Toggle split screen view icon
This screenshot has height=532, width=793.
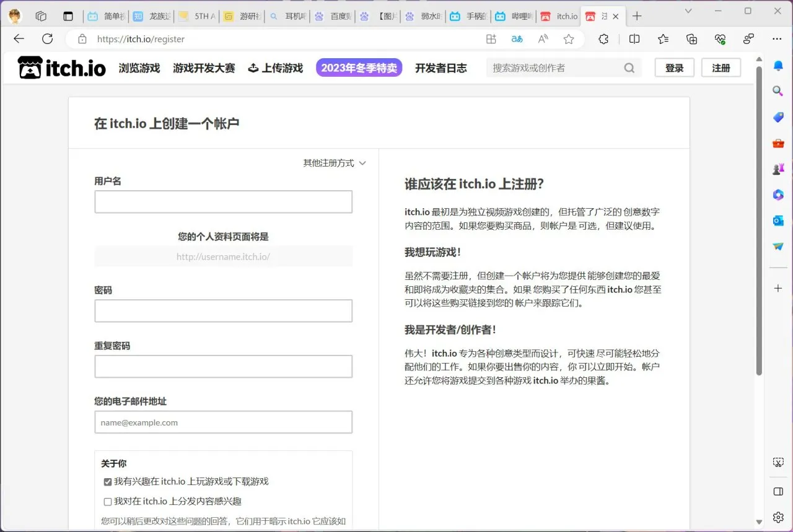coord(634,39)
